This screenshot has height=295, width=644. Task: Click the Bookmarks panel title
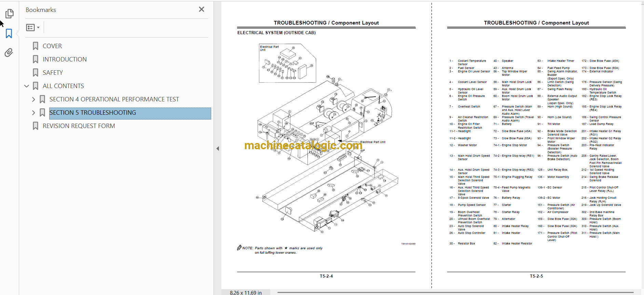coord(41,10)
